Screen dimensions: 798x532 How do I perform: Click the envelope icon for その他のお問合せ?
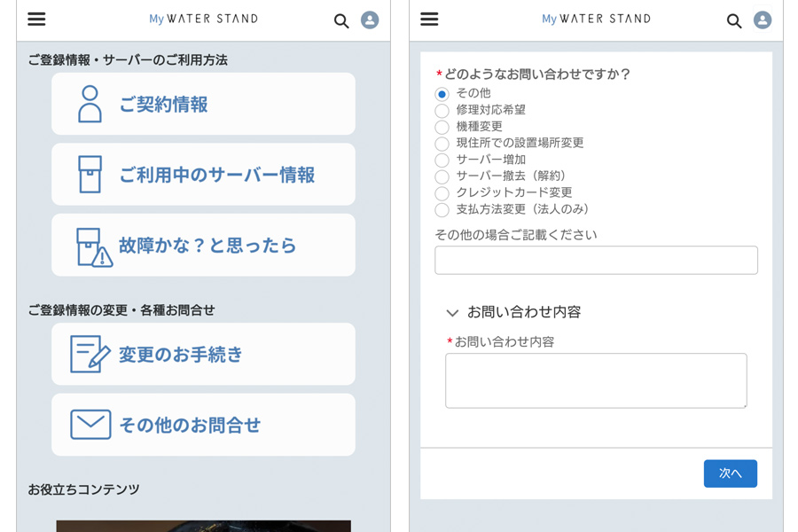click(90, 424)
